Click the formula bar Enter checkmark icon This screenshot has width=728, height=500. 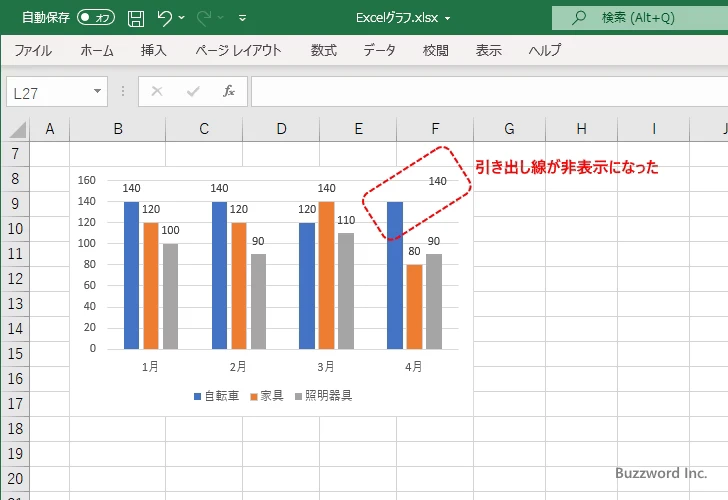193,91
